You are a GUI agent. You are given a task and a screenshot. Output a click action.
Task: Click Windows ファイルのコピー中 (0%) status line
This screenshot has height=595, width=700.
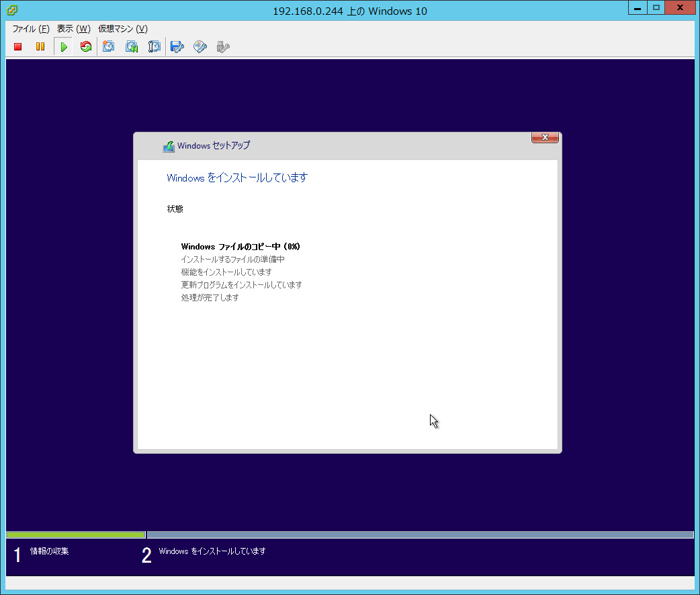point(240,247)
